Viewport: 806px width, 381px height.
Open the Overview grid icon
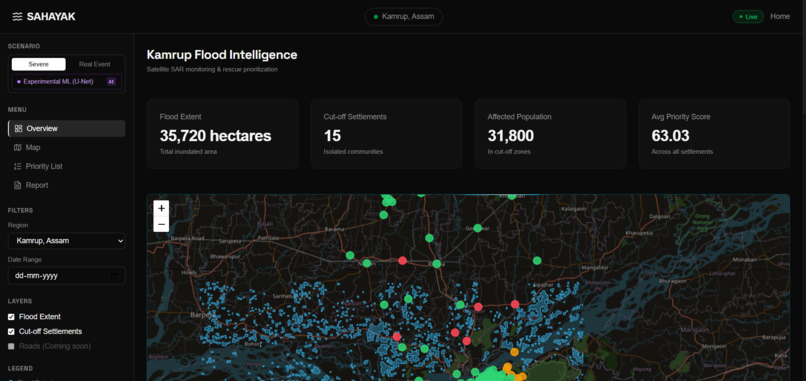19,129
